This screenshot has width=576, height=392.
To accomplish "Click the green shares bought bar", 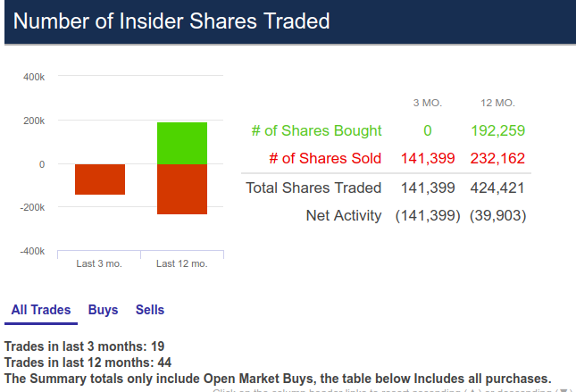I will (182, 143).
